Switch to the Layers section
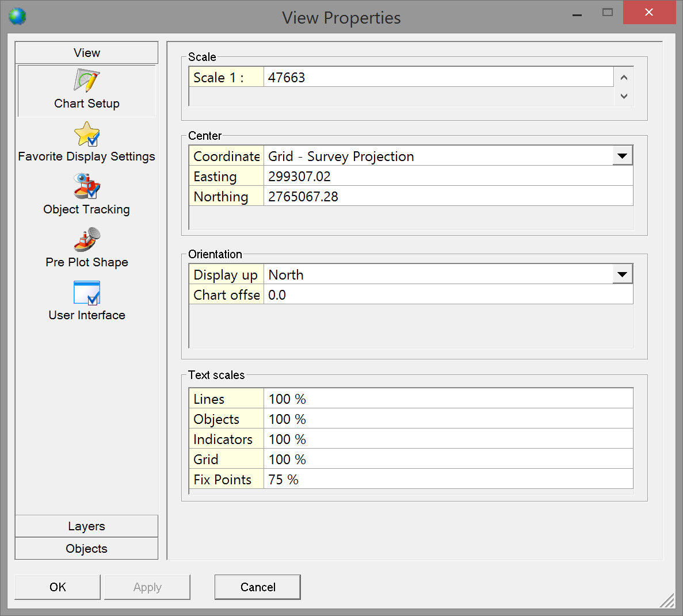Image resolution: width=683 pixels, height=616 pixels. pos(86,526)
